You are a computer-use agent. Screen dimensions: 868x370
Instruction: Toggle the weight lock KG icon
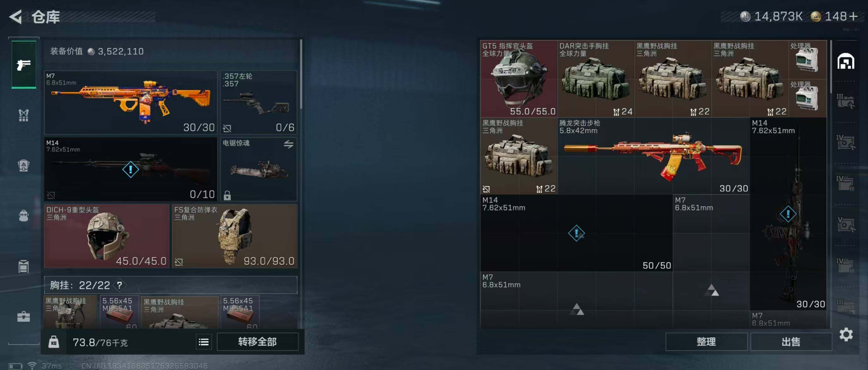(x=54, y=342)
